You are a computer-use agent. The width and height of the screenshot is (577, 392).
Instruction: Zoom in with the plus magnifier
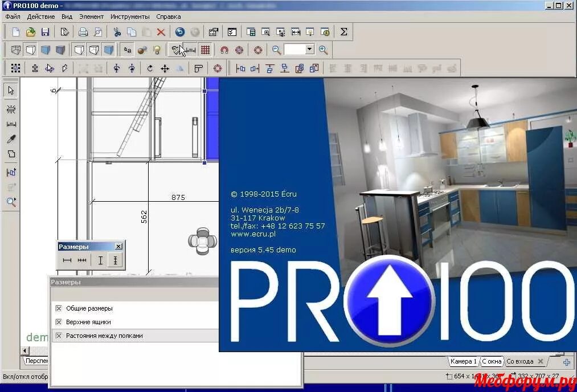(323, 50)
